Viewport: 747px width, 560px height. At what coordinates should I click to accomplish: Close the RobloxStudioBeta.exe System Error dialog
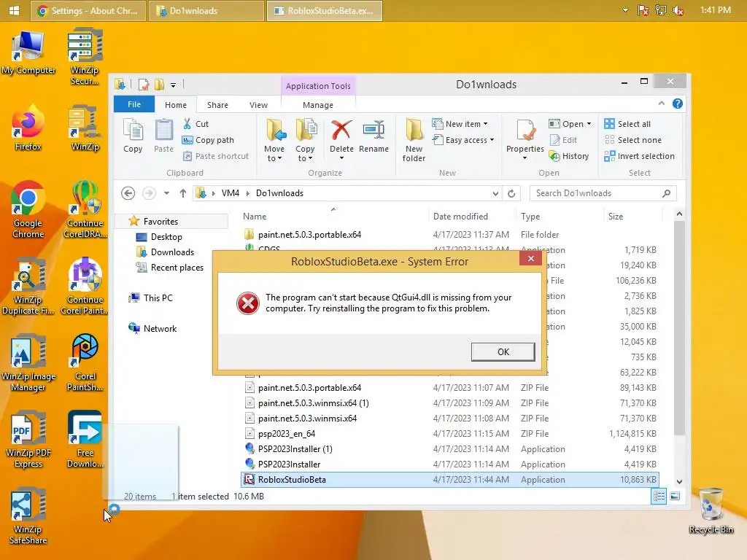coord(531,259)
